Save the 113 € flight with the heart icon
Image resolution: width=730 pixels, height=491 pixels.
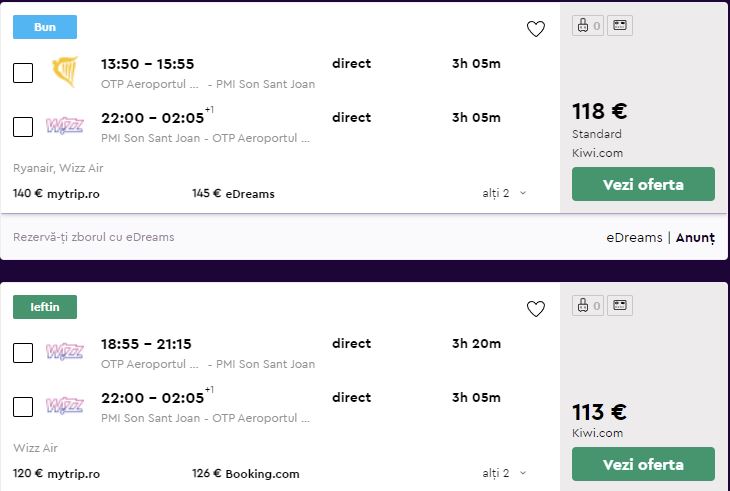536,309
